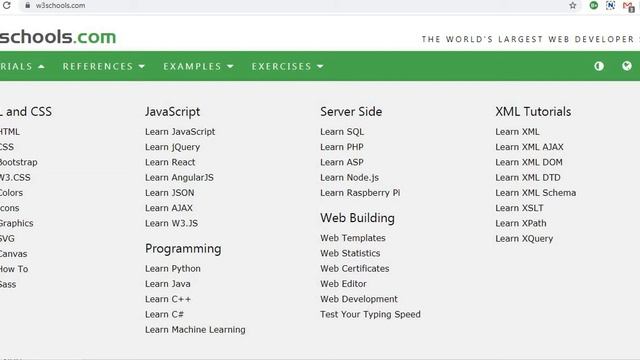The height and width of the screenshot is (360, 640).
Task: Open Test Your Typing Speed link
Action: 370,314
